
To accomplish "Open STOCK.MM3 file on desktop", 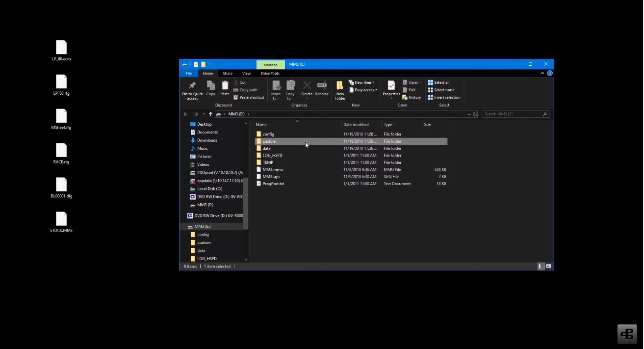I will click(61, 219).
